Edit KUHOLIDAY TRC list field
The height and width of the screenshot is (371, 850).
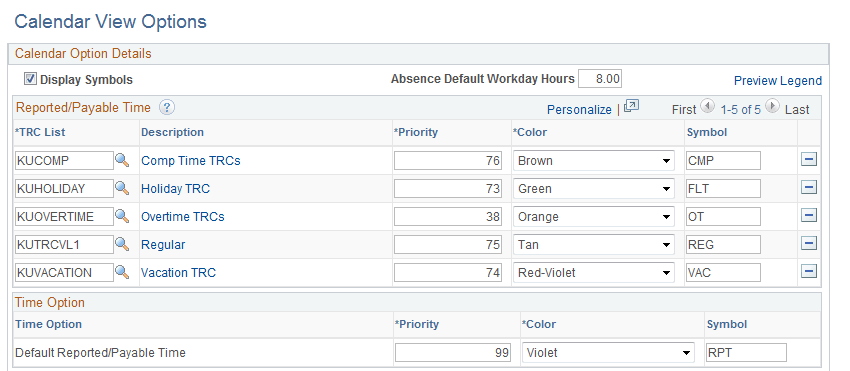64,189
